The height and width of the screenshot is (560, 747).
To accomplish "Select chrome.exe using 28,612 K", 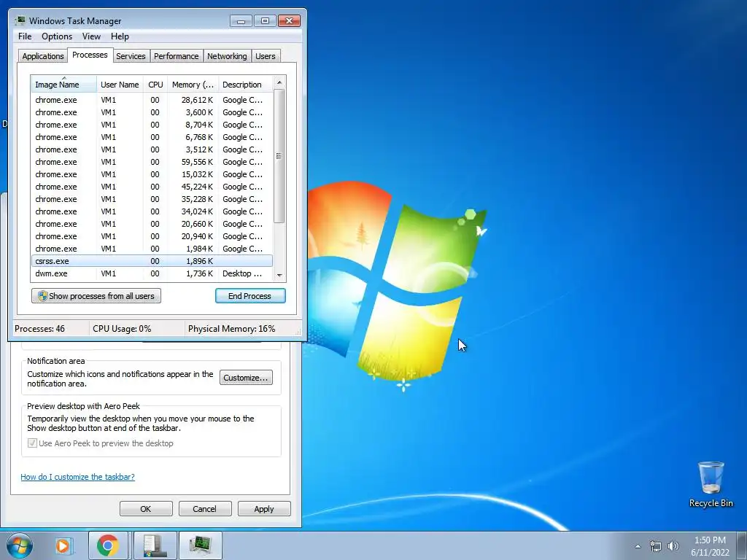I will (152, 100).
